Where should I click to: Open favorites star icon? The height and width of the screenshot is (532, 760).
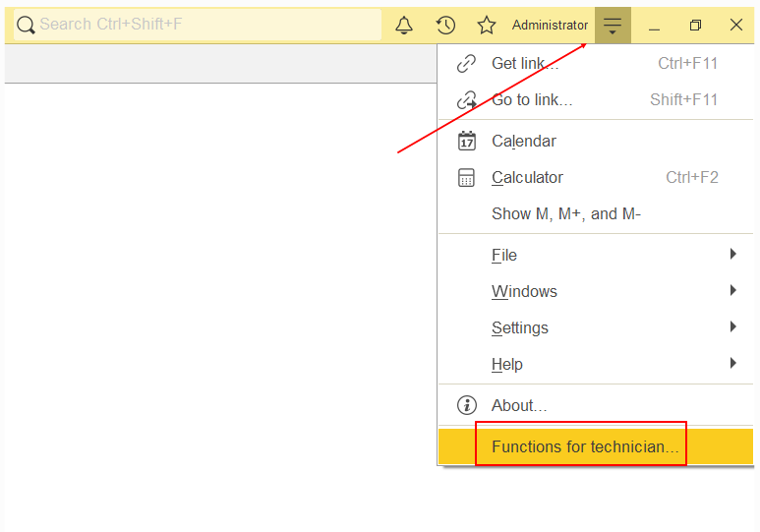[x=486, y=25]
